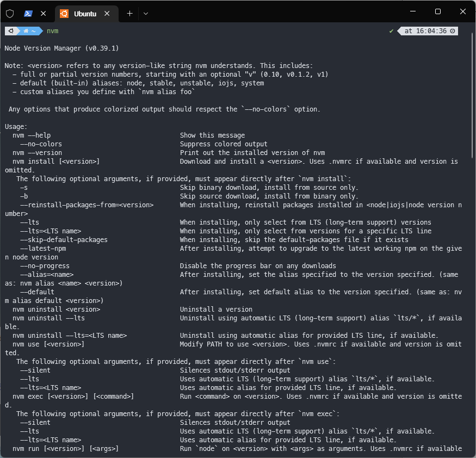Click the typed 'nvm' command
Viewport: 476px width, 458px height.
coord(53,31)
